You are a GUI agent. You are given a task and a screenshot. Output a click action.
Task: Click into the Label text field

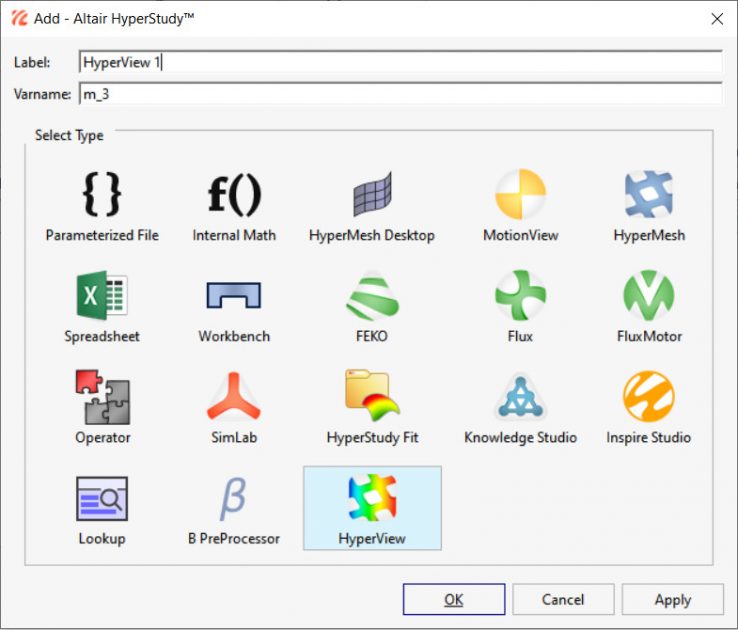coord(400,62)
